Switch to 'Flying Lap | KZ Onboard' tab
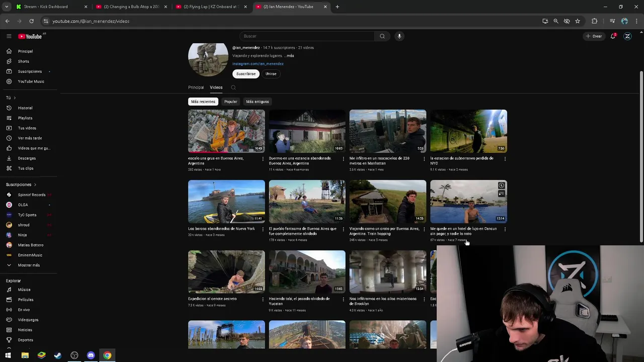This screenshot has width=644, height=362. tap(211, 7)
